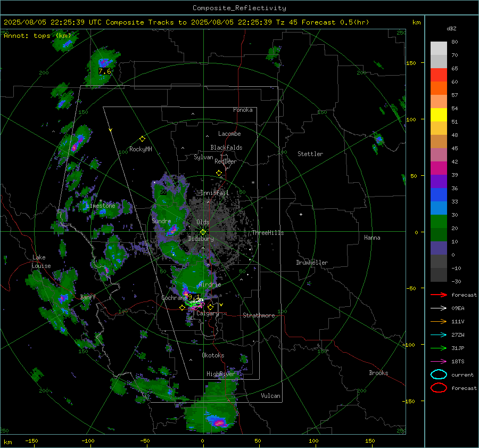The image size is (479, 448).
Task: Click the ThreeHills town label
Action: pos(268,233)
